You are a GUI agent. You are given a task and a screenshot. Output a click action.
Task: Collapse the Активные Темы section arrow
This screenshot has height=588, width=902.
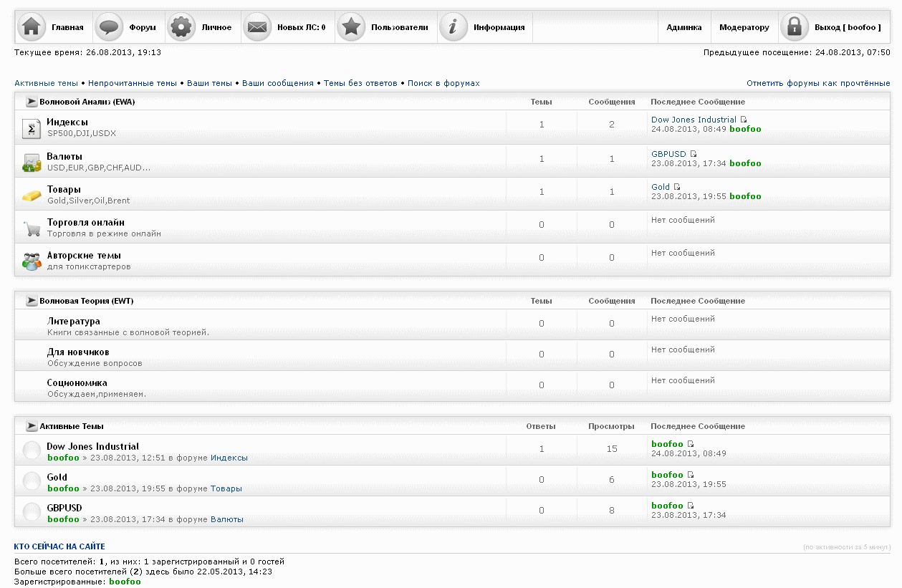[x=32, y=426]
